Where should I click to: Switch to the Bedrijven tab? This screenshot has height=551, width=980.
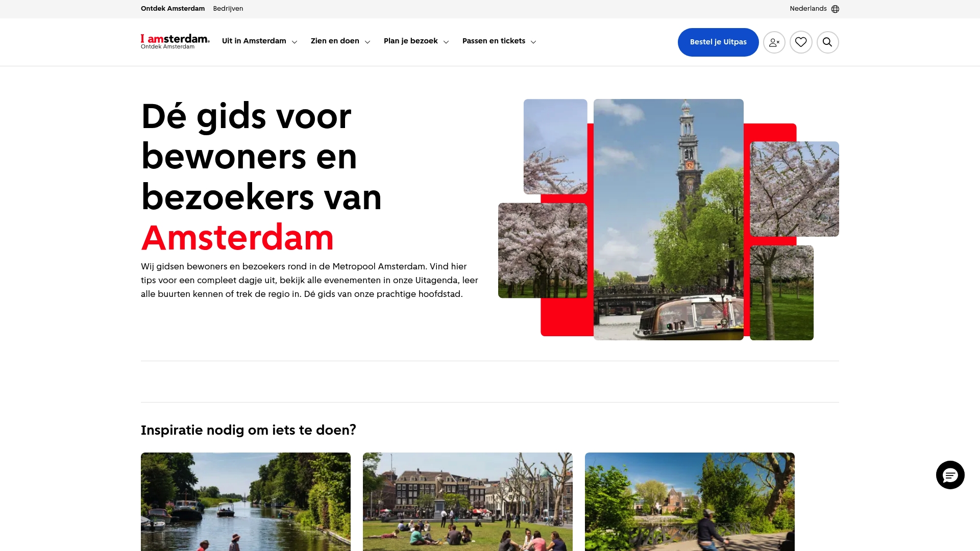point(228,9)
